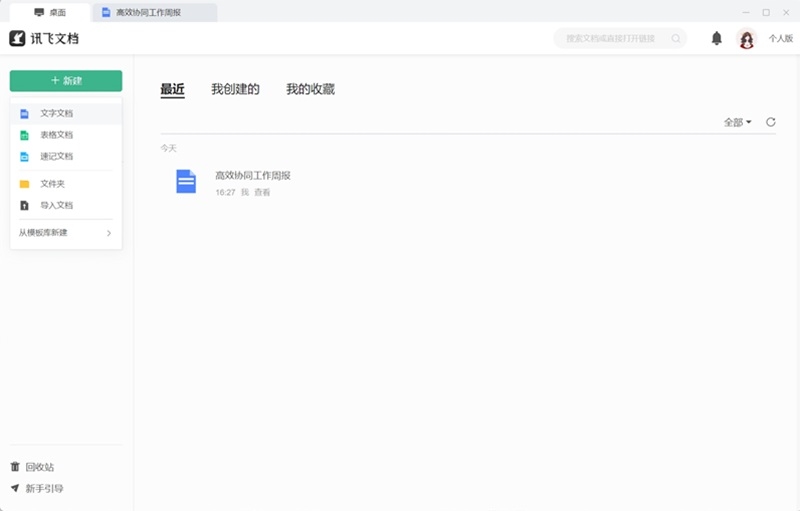The height and width of the screenshot is (511, 800).
Task: Choose 表格文档 from the new menu
Action: (66, 135)
